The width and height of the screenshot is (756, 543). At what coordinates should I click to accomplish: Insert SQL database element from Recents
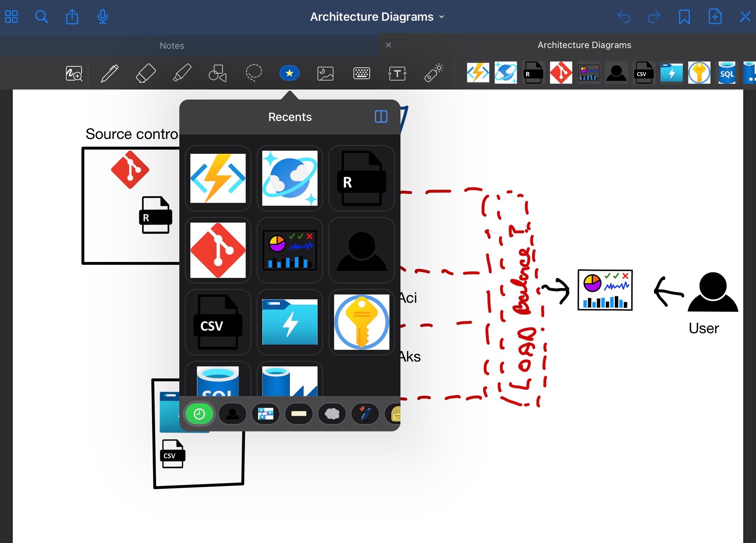point(218,379)
